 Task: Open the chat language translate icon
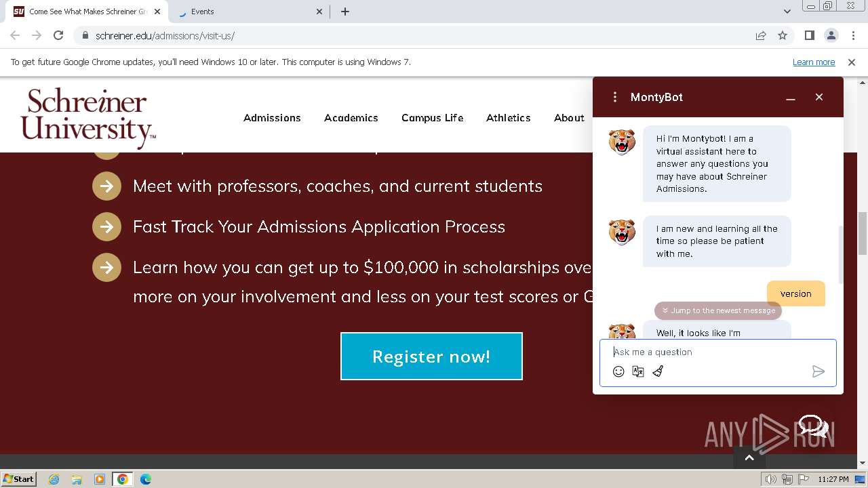click(638, 371)
